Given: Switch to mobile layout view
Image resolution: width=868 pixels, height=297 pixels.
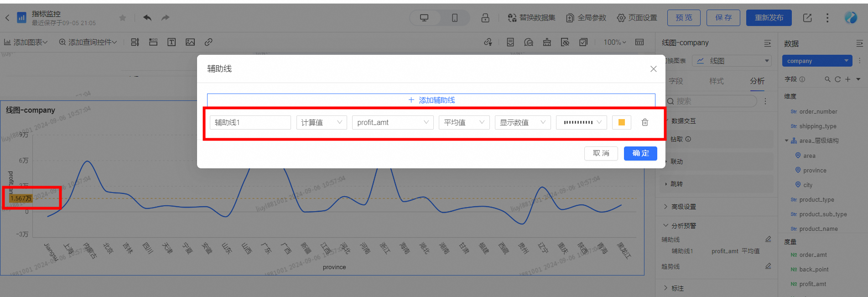Looking at the screenshot, I should tap(455, 18).
